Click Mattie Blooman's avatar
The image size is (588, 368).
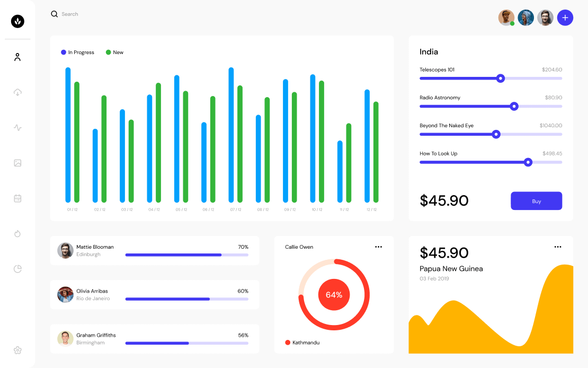click(65, 250)
